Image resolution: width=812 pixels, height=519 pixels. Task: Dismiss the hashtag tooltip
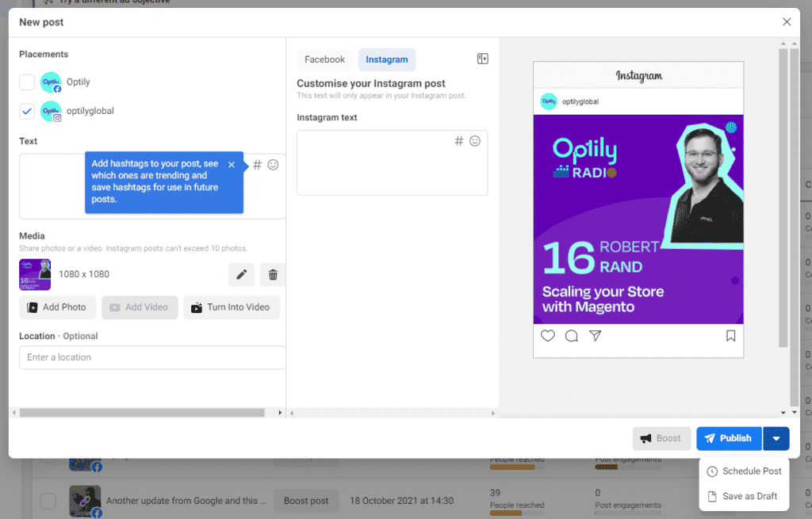click(x=232, y=165)
